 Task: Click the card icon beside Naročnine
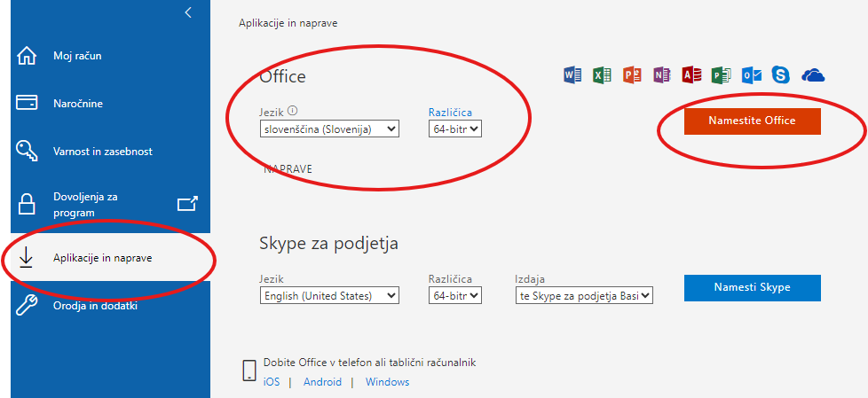27,103
